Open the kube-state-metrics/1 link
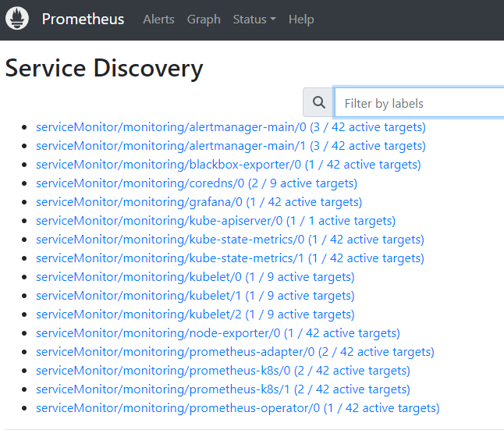The image size is (504, 430). tap(230, 258)
